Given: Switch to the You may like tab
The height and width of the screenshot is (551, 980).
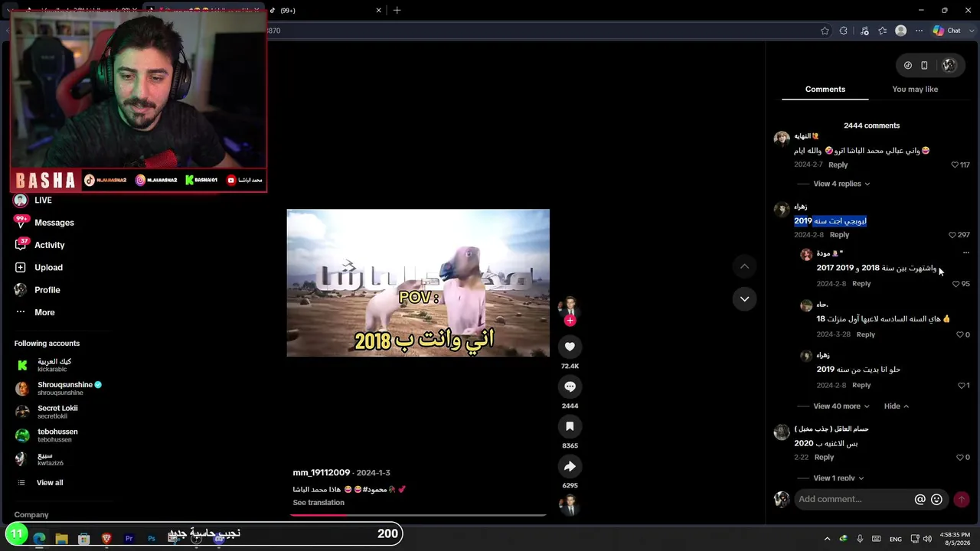Looking at the screenshot, I should click(915, 90).
